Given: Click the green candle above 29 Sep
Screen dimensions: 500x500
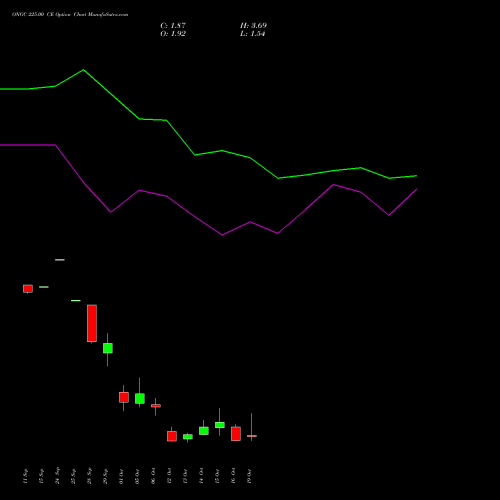Looking at the screenshot, I should [x=108, y=348].
